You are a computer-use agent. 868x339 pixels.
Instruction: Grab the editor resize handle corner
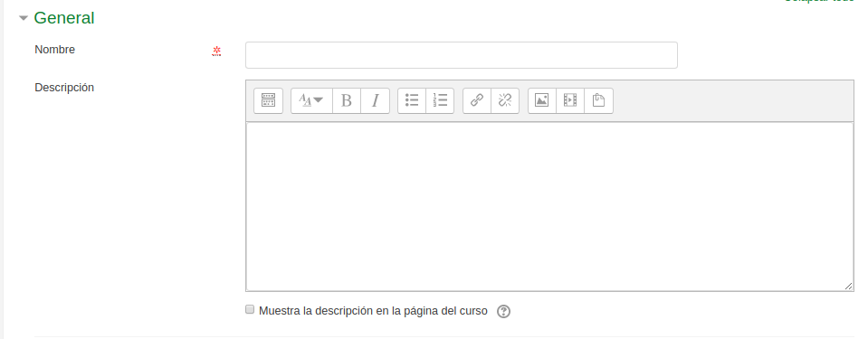(849, 286)
